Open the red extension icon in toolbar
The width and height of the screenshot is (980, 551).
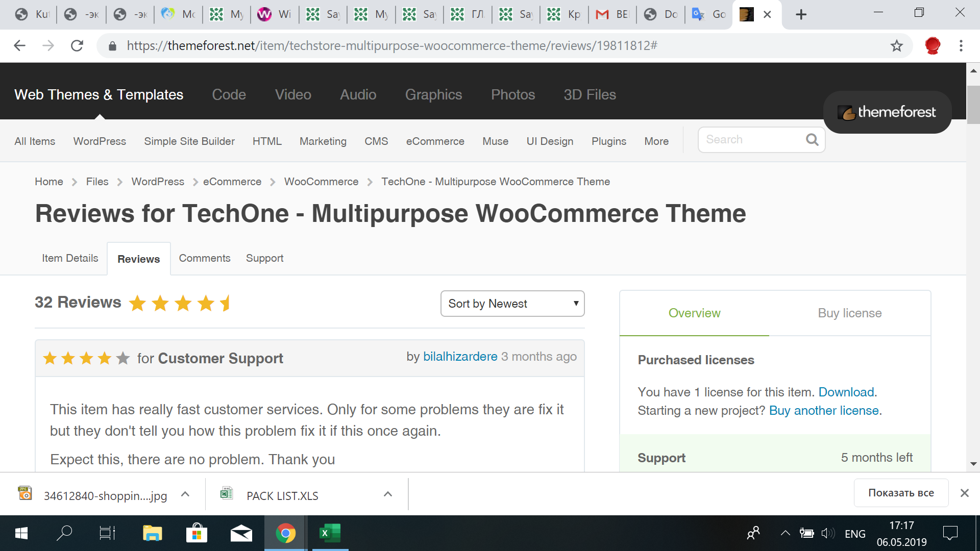[933, 46]
